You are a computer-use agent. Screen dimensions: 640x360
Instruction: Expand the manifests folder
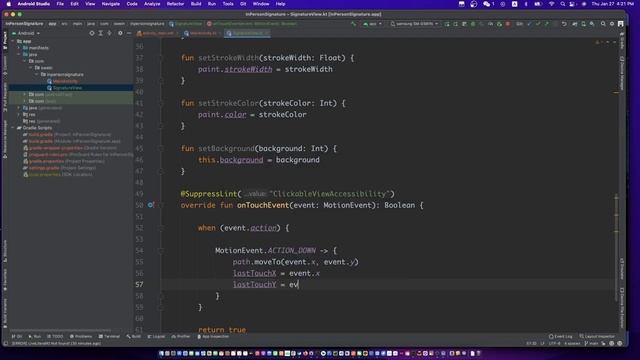point(19,48)
